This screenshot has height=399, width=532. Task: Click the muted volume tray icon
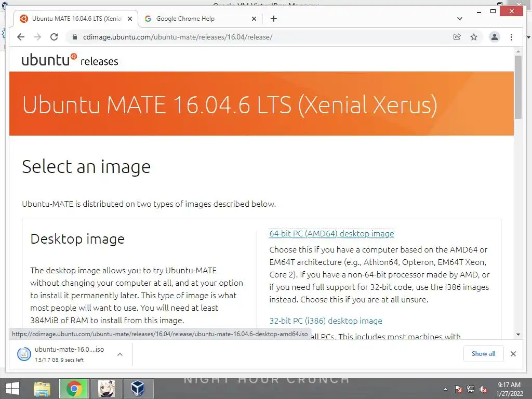coord(483,389)
